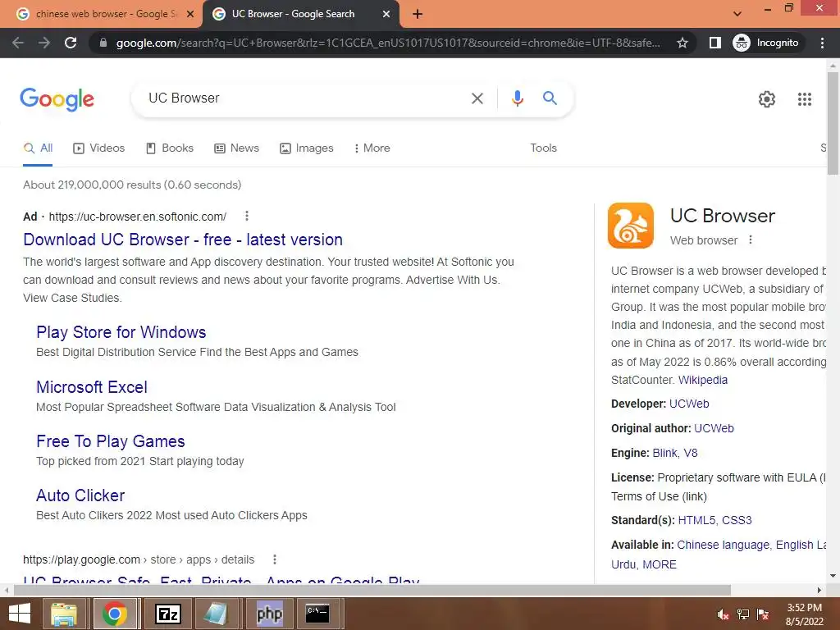Open the Original author UCWeb link
Image resolution: width=840 pixels, height=630 pixels.
coord(714,428)
